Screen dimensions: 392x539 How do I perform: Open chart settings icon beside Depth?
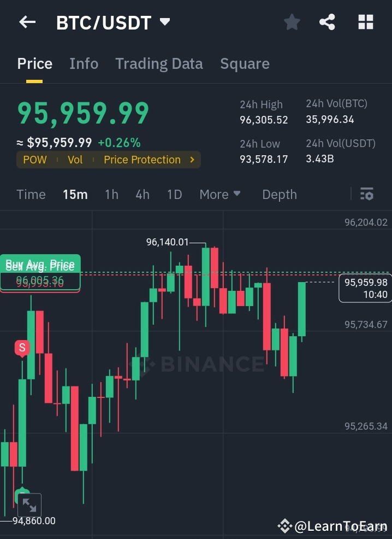click(x=366, y=194)
